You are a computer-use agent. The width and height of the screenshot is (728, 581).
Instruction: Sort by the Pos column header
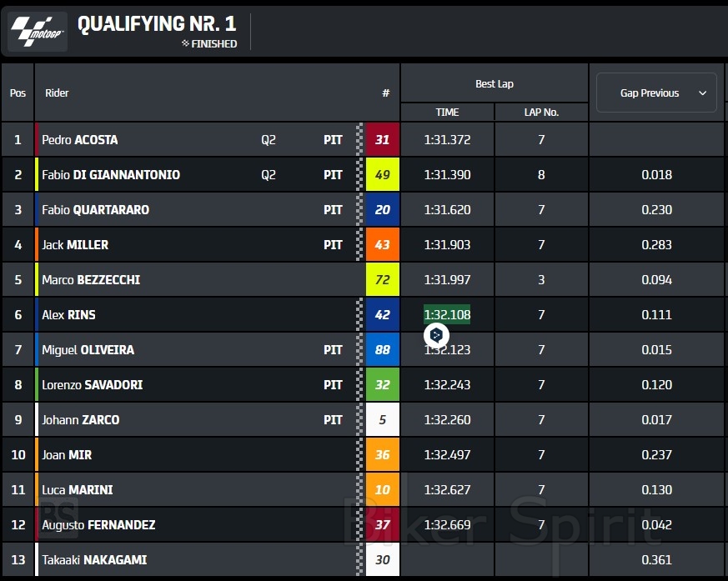coord(18,93)
